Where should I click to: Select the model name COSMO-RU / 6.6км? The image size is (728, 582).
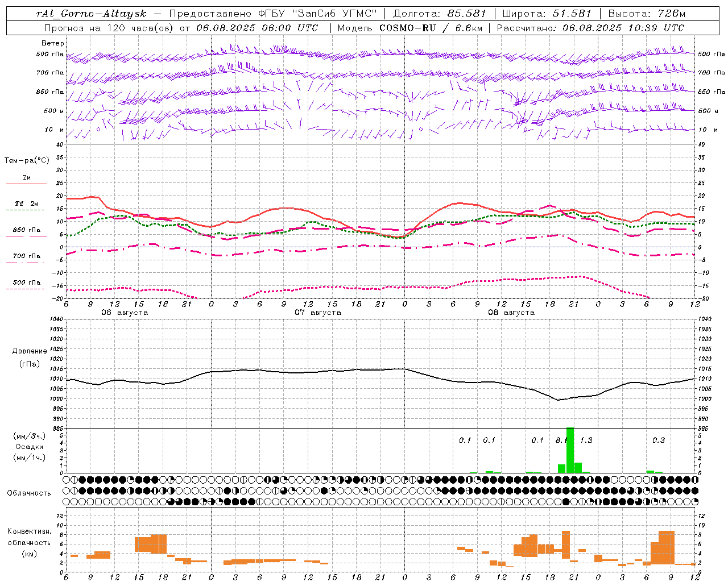(x=431, y=28)
